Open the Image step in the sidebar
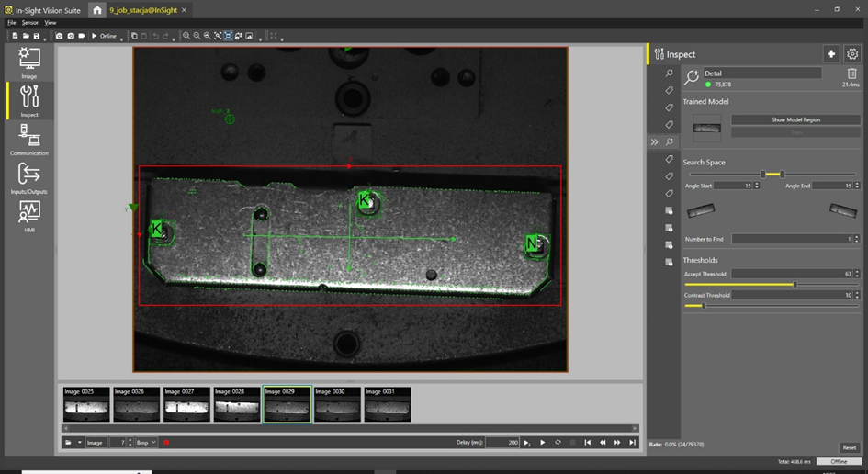The width and height of the screenshot is (868, 474). point(29,62)
